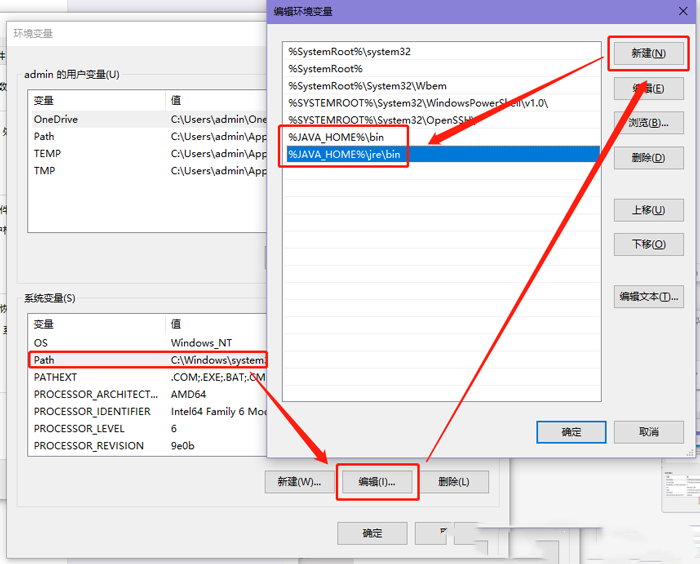
Task: Move entry down with 下移(O)
Action: [648, 245]
